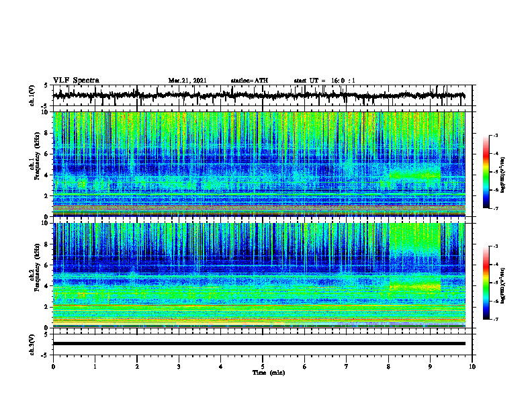This screenshot has height=411, width=532.
Task: Click the time axis tick label '3'
Action: (179, 367)
